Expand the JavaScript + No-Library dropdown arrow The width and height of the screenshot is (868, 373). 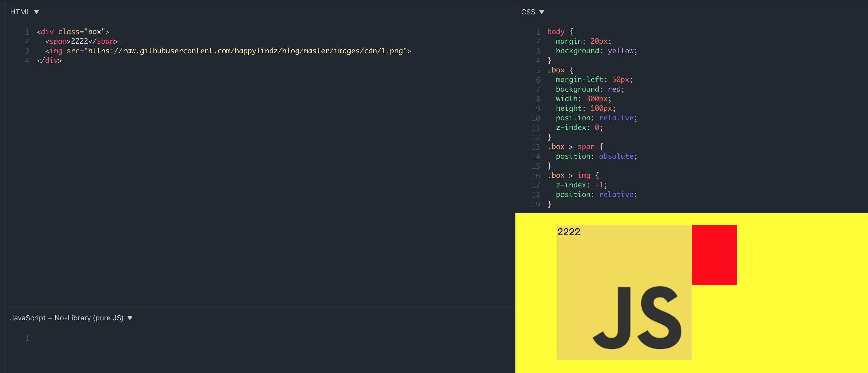tap(130, 318)
